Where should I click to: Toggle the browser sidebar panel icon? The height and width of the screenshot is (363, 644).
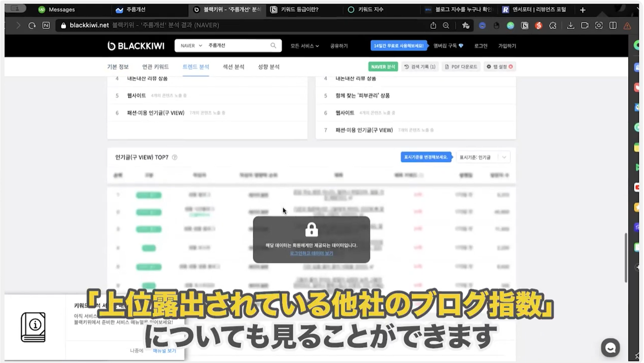click(613, 25)
